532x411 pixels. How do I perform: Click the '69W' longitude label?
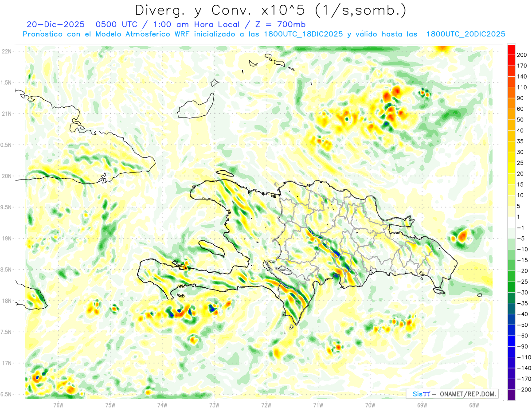point(422,405)
